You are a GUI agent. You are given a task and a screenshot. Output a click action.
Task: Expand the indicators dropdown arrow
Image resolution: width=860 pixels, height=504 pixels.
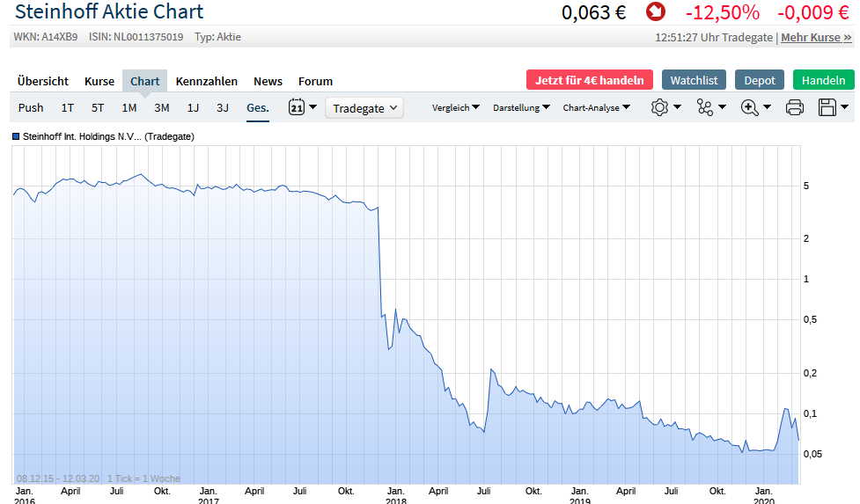[723, 106]
